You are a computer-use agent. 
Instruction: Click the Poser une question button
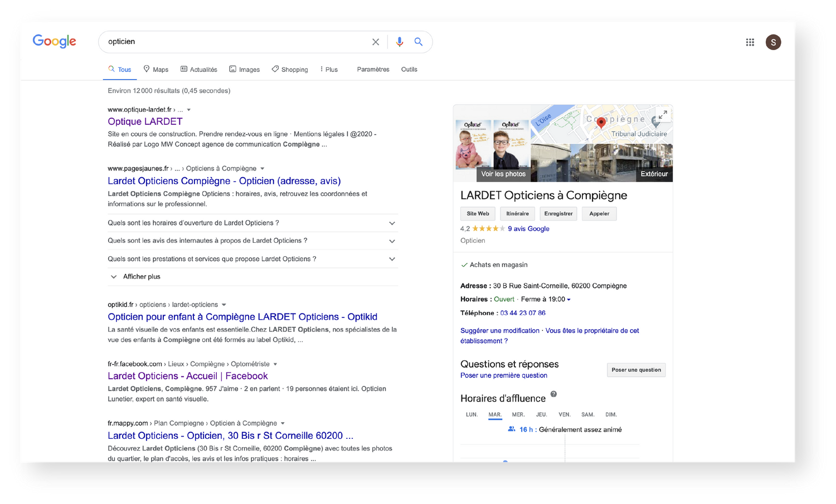pyautogui.click(x=636, y=370)
